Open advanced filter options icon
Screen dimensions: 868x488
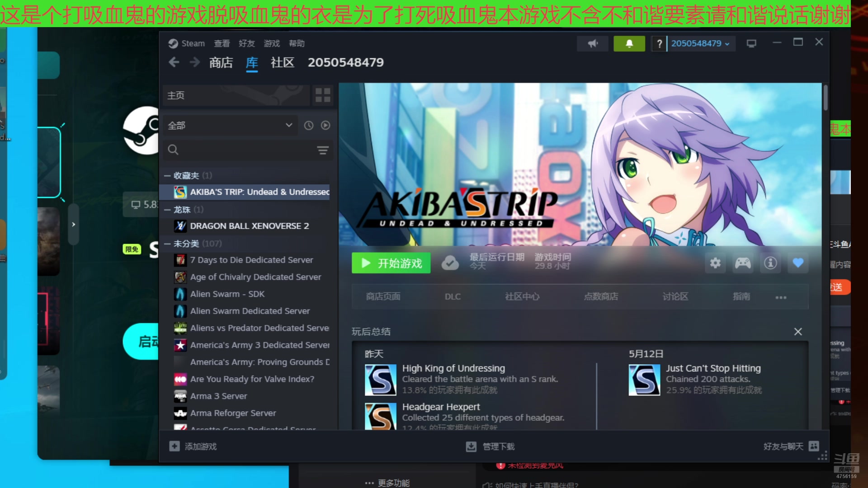(x=323, y=150)
